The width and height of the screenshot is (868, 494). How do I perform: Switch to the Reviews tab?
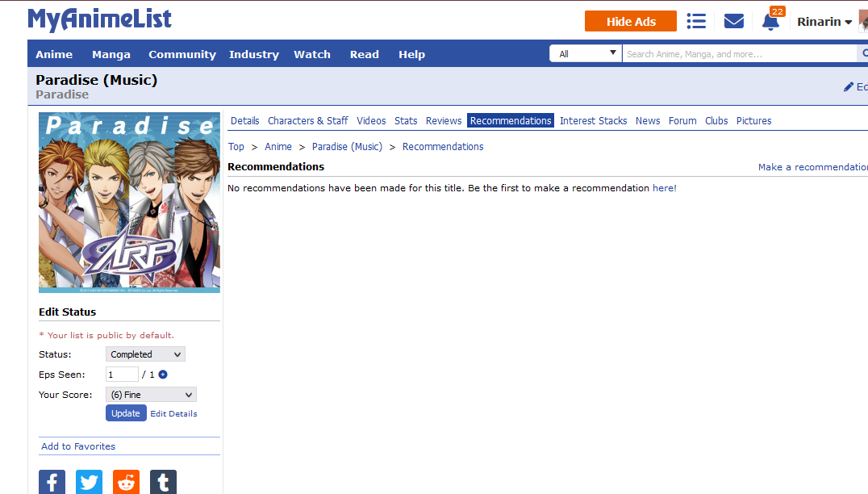coord(444,121)
